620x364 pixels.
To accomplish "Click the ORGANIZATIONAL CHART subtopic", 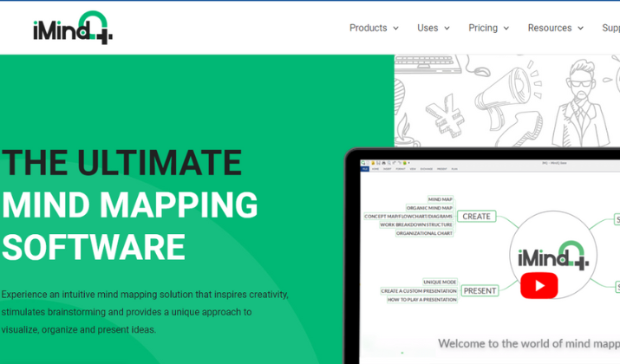I will coord(424,233).
